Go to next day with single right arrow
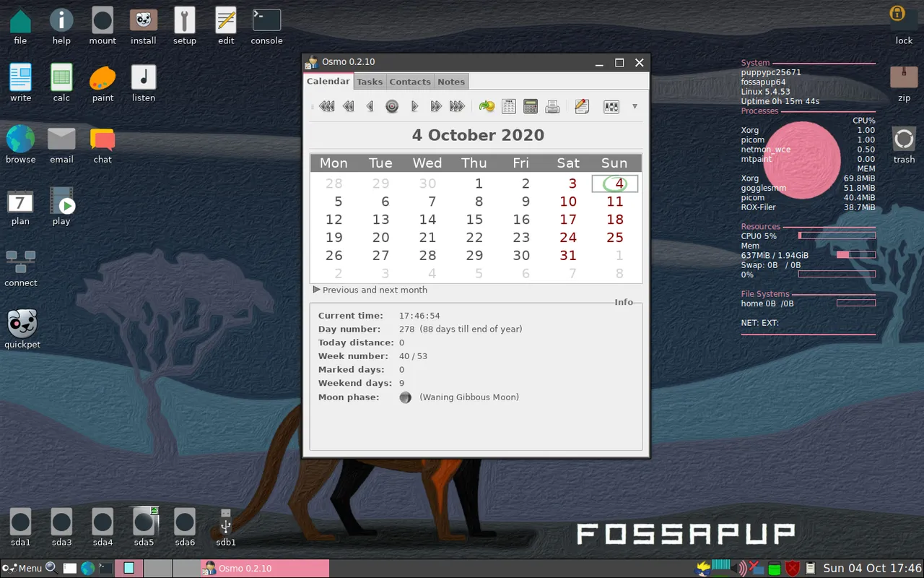 (414, 106)
